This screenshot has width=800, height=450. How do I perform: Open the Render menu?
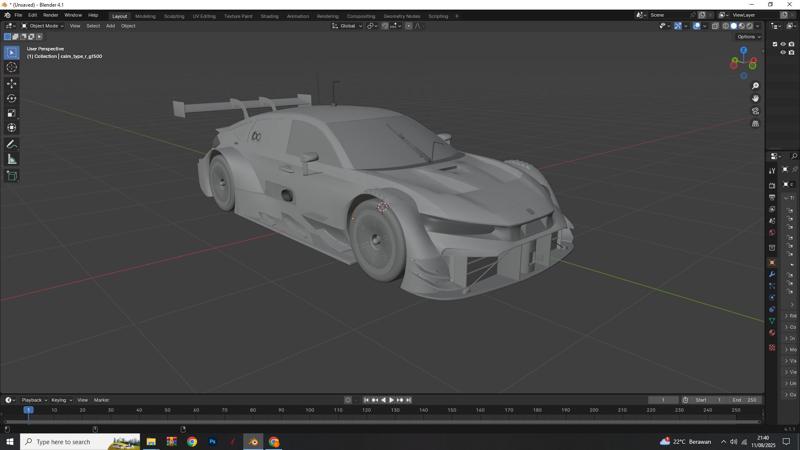50,15
